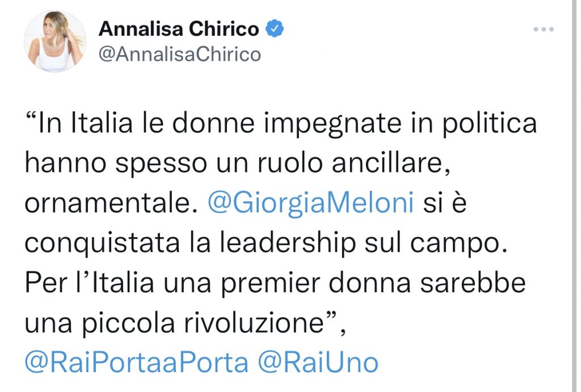Open Annalisa Chirico's profile photo
Screen dimensions: 581x392
click(x=55, y=41)
